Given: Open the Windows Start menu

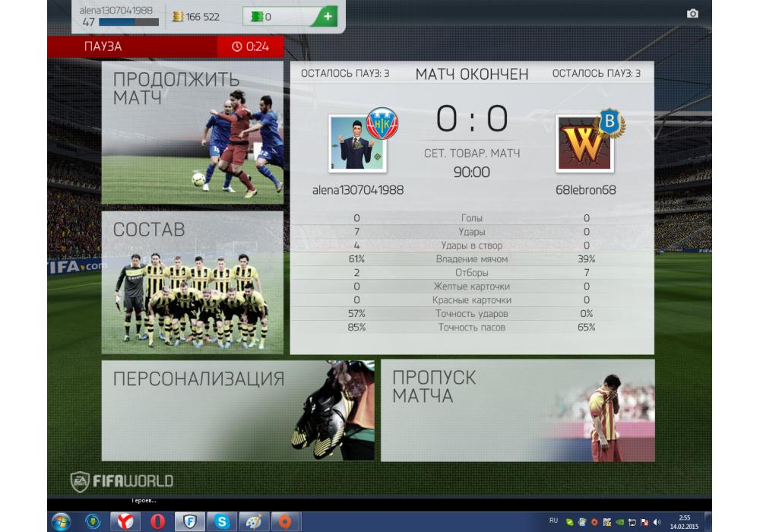Looking at the screenshot, I should click(61, 521).
